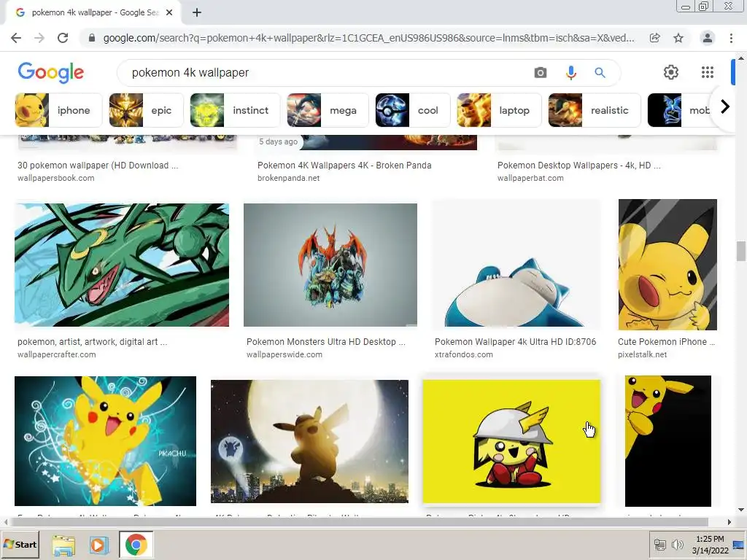
Task: Reload the current page
Action: tap(63, 38)
